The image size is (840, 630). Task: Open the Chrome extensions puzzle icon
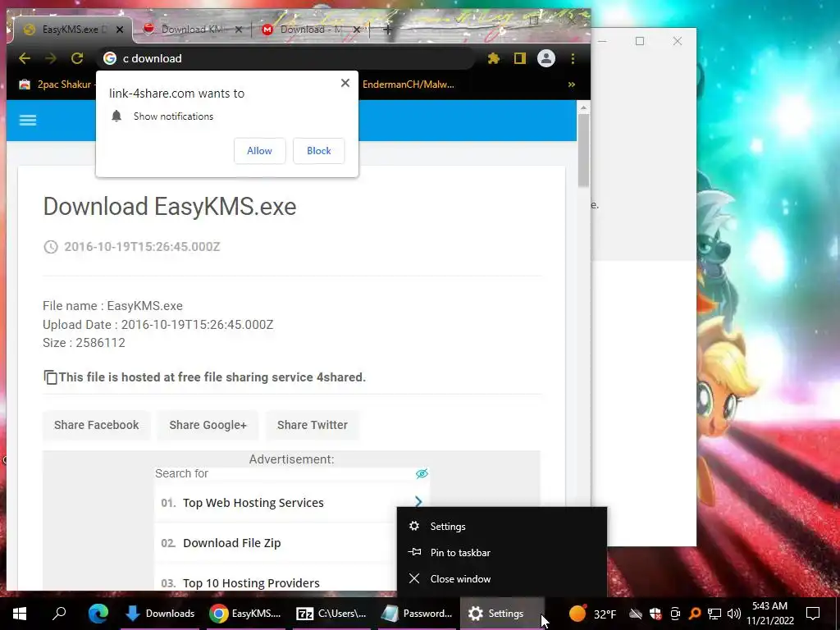(493, 58)
